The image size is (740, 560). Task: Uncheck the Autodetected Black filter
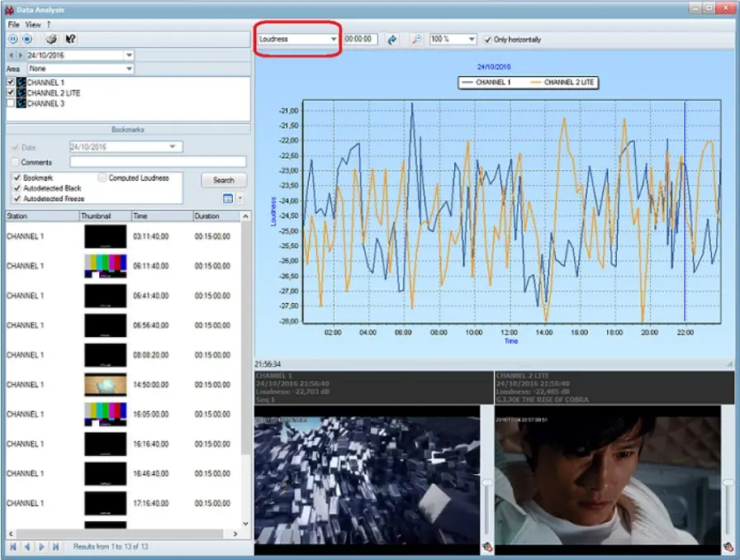tap(17, 188)
